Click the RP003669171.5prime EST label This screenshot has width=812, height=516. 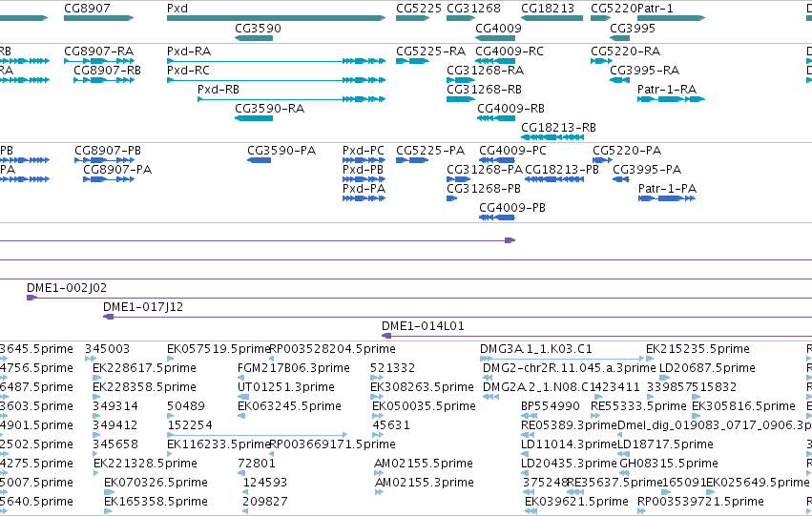click(x=332, y=444)
